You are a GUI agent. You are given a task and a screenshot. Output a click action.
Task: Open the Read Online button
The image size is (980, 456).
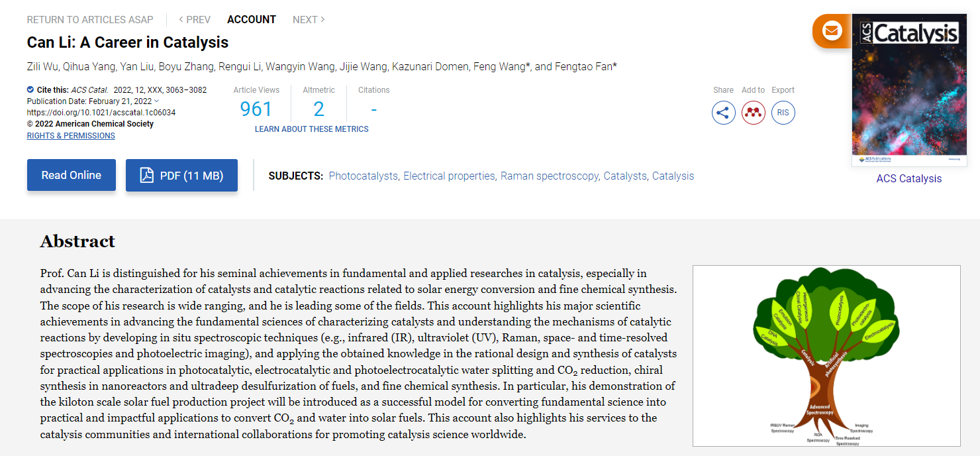[72, 176]
